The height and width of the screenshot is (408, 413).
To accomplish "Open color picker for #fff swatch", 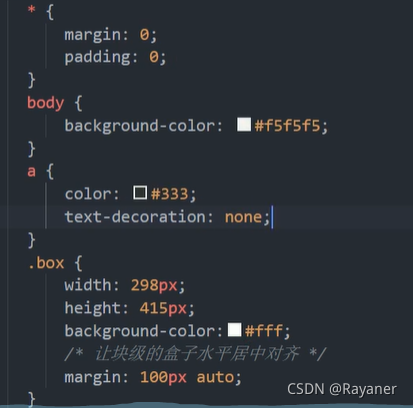I will 235,330.
